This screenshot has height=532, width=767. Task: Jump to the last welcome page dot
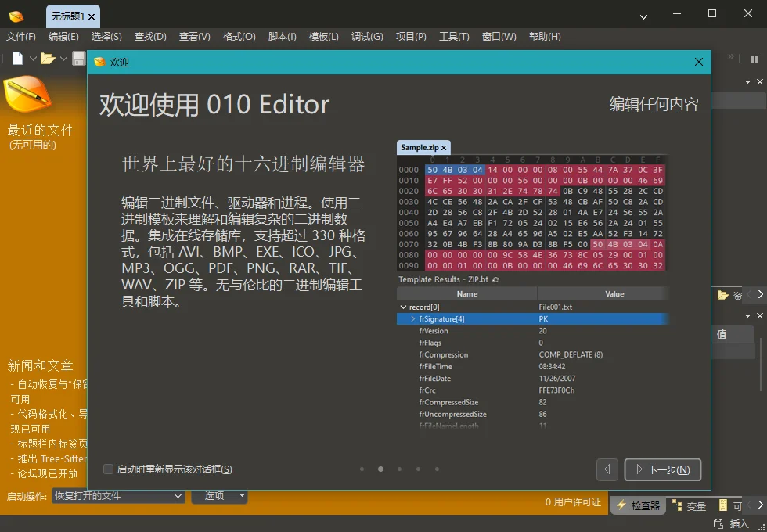437,469
